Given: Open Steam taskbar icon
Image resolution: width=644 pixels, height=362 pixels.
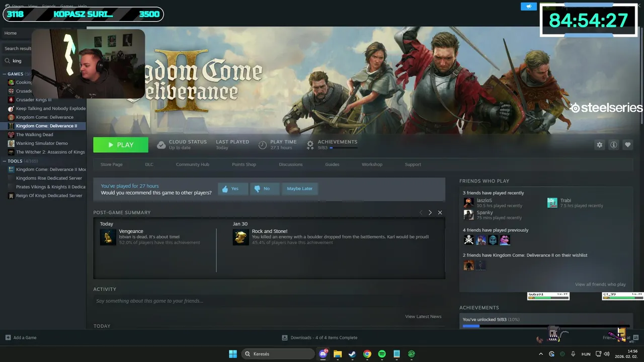Looking at the screenshot, I should click(352, 354).
